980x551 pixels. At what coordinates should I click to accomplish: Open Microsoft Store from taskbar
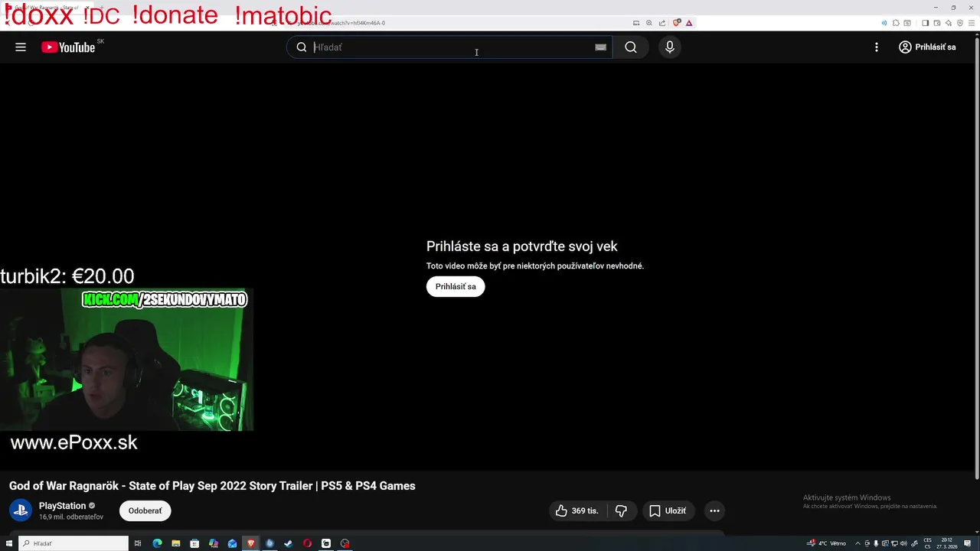pyautogui.click(x=194, y=543)
